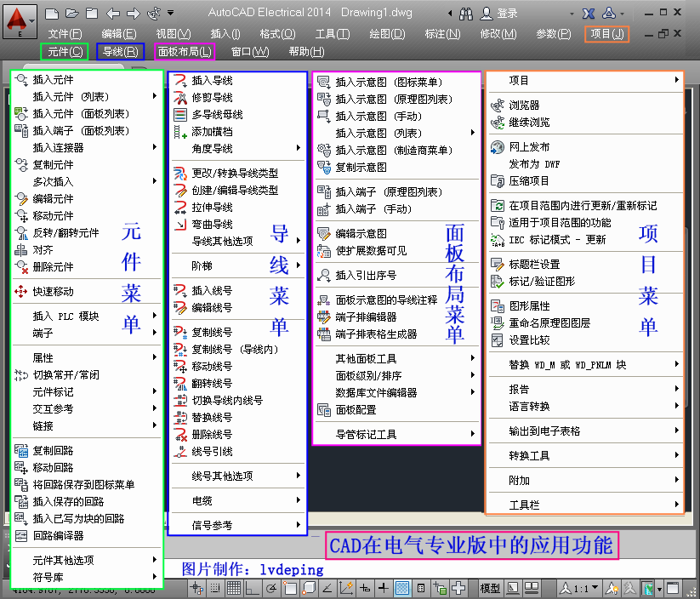
Task: Click the Redo arrow in quick access toolbar
Action: click(133, 14)
